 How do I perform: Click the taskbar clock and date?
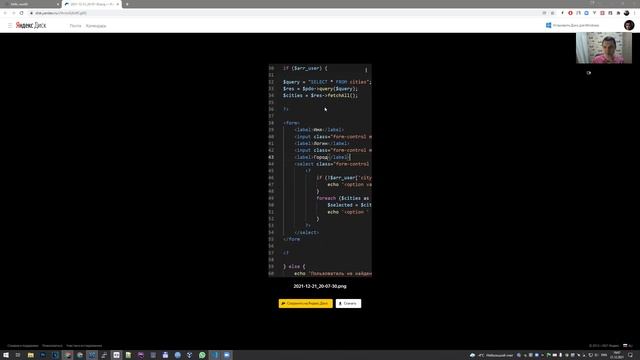pos(617,355)
